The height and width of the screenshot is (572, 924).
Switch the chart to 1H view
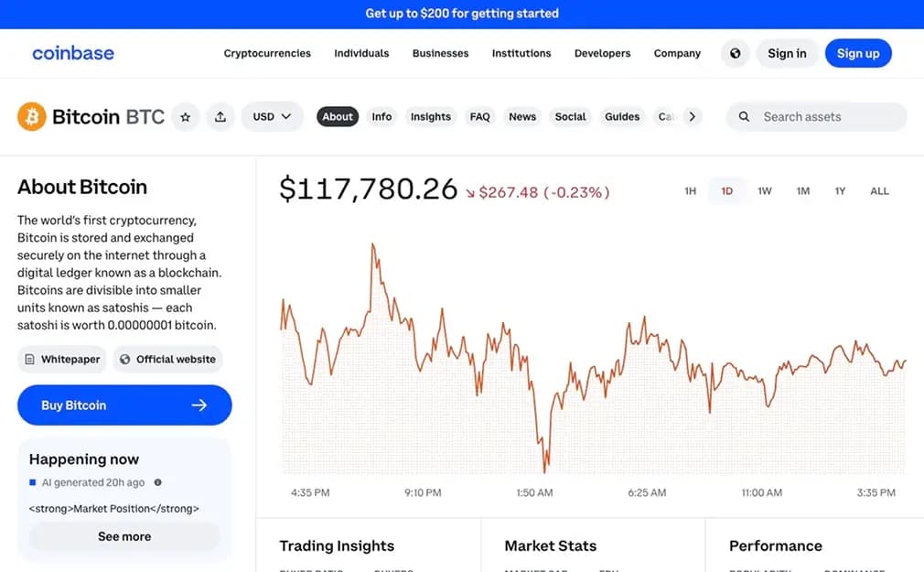point(690,190)
